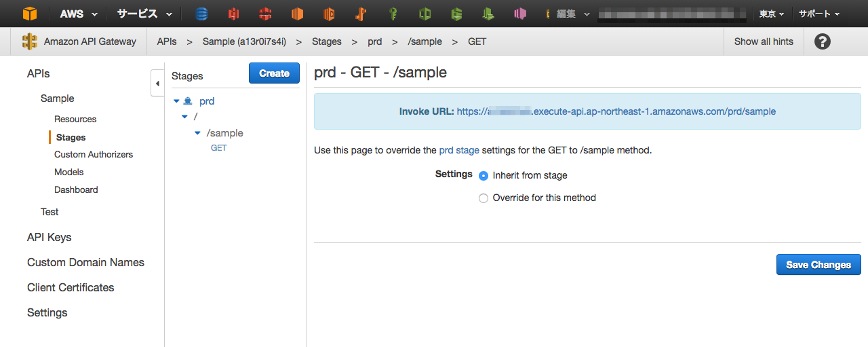Select the GET method under /sample
The image size is (868, 347).
[218, 147]
